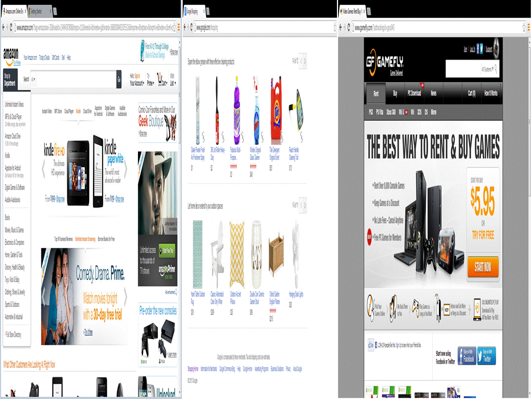Click the orange START NOW button
Image resolution: width=532 pixels, height=399 pixels.
(x=483, y=267)
